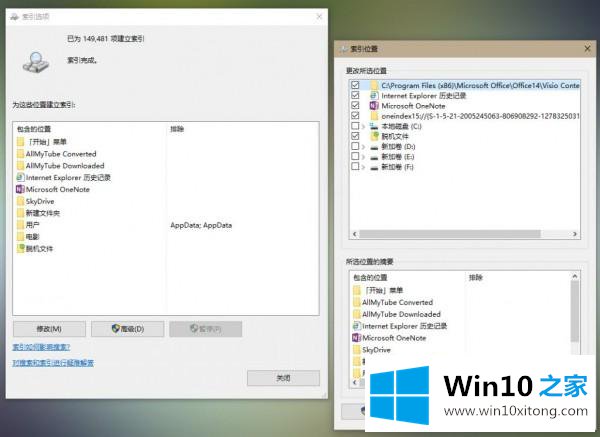This screenshot has width=600, height=437.
Task: Open the 索引如何影响搜索? link
Action: (x=41, y=347)
